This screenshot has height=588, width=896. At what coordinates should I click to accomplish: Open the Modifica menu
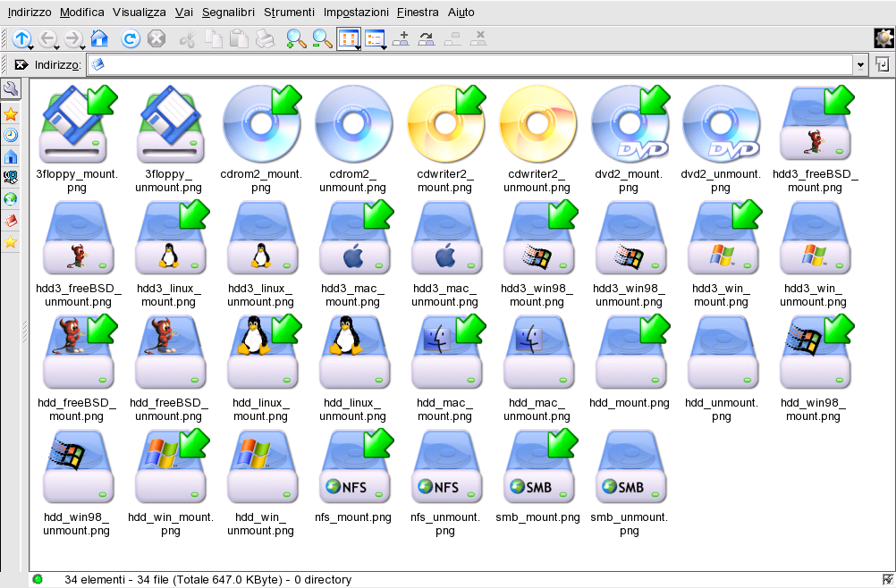pos(81,12)
